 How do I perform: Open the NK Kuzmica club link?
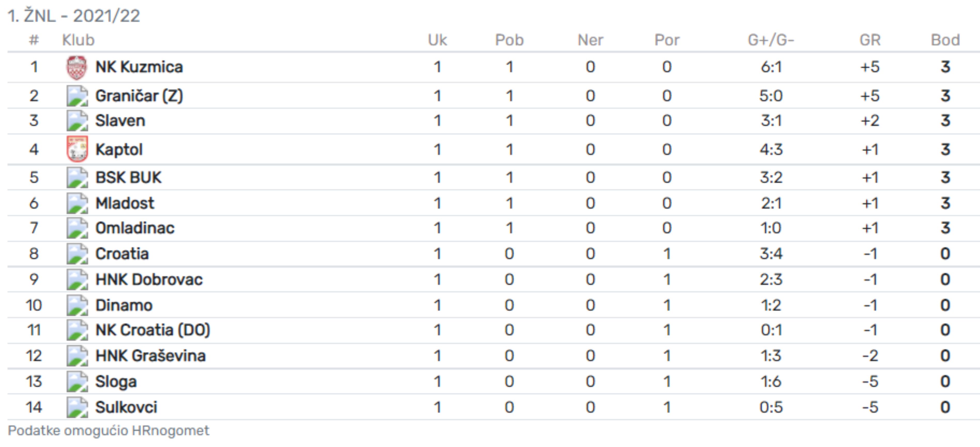pos(139,67)
